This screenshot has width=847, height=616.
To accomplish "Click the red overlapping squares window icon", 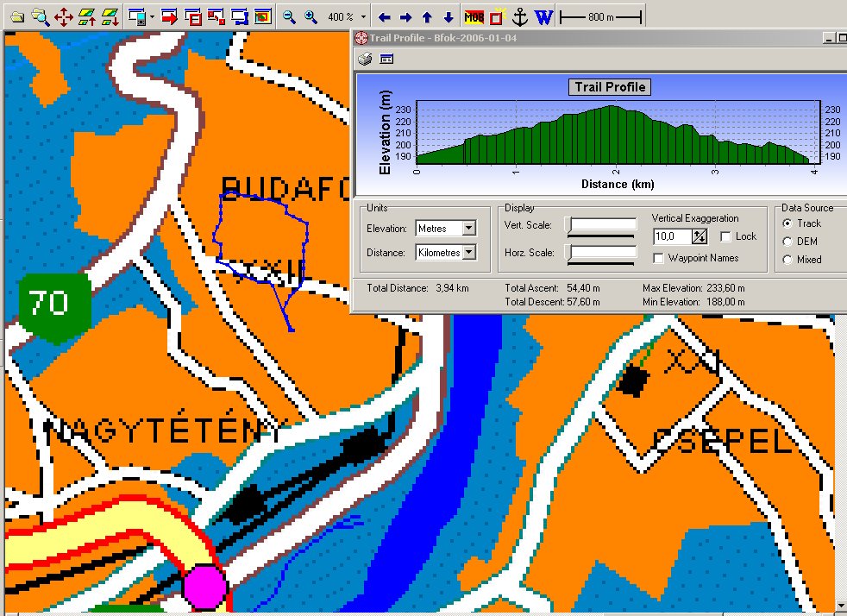I will [x=193, y=16].
